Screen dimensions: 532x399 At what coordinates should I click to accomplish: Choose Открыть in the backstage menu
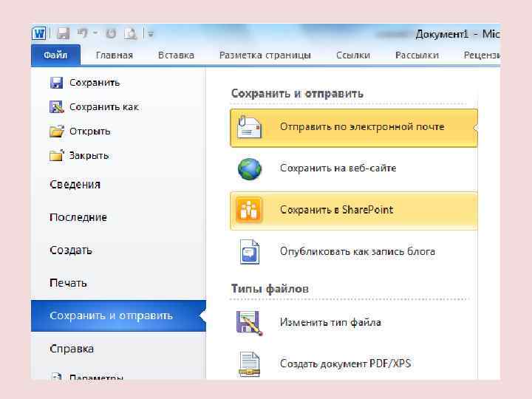coord(90,132)
